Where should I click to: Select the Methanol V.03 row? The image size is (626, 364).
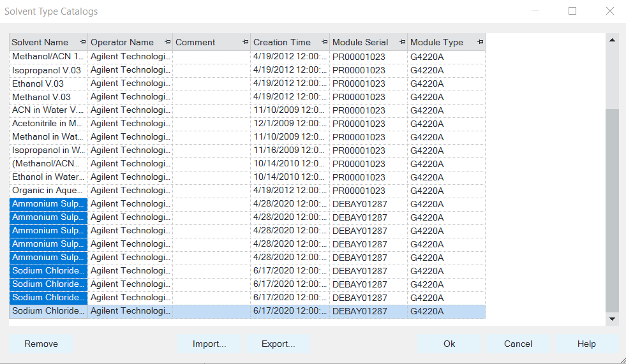[x=41, y=97]
